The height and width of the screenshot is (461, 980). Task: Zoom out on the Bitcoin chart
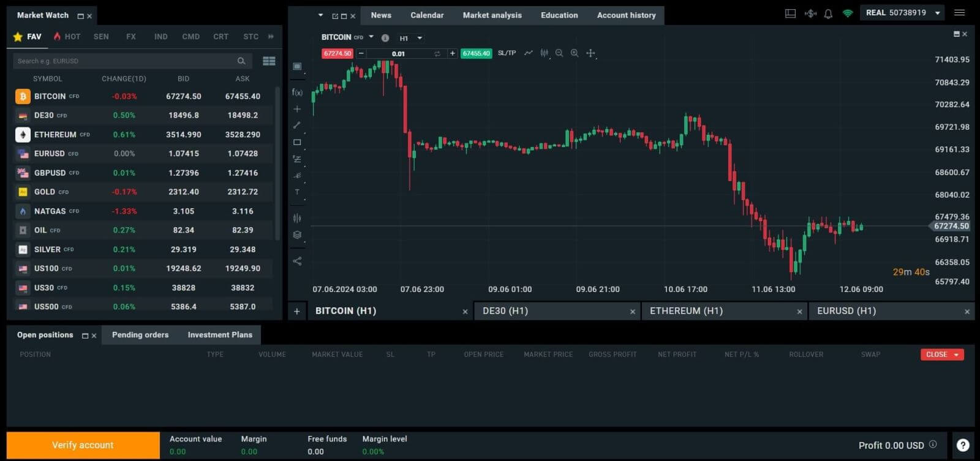click(x=559, y=53)
